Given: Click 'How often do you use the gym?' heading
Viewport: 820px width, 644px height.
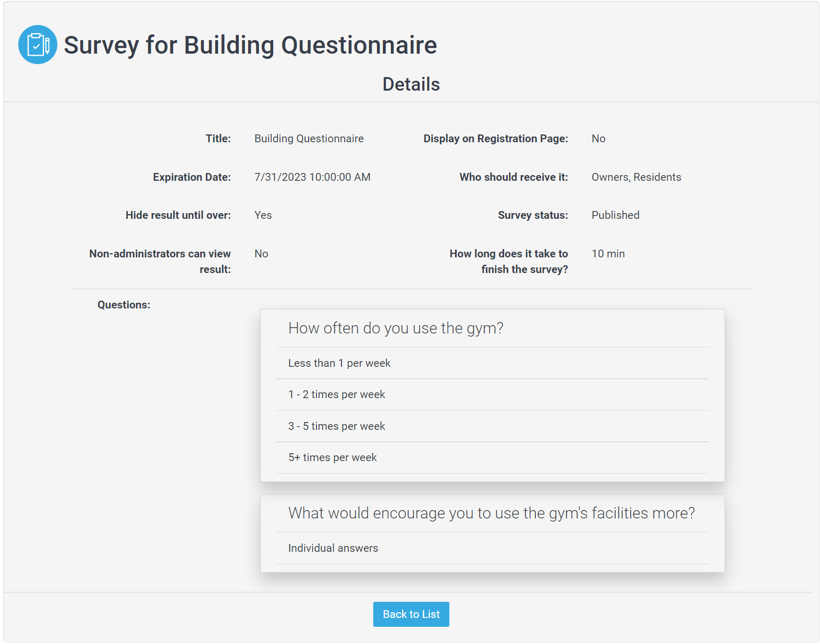Looking at the screenshot, I should 396,328.
